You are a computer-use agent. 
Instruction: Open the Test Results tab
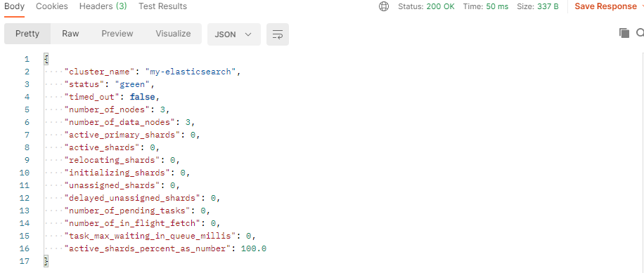pyautogui.click(x=162, y=6)
